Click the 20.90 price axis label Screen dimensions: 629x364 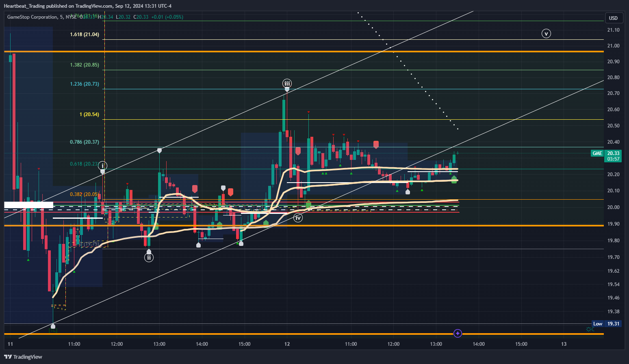click(x=613, y=62)
